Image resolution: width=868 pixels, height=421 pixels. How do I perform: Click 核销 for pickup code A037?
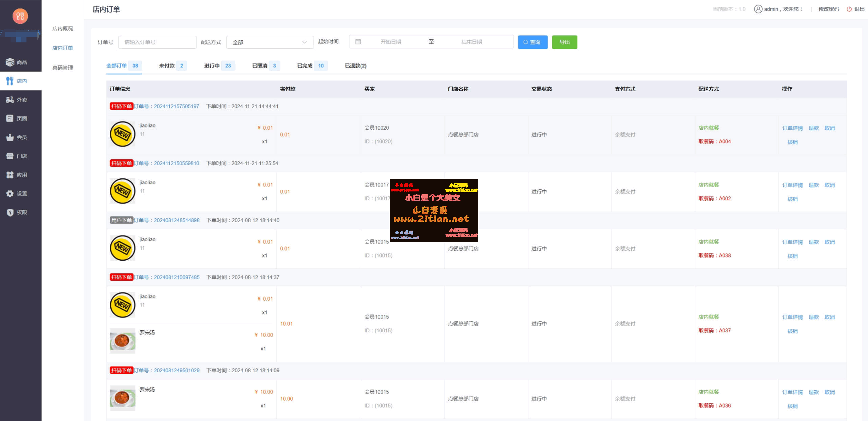[x=792, y=331]
